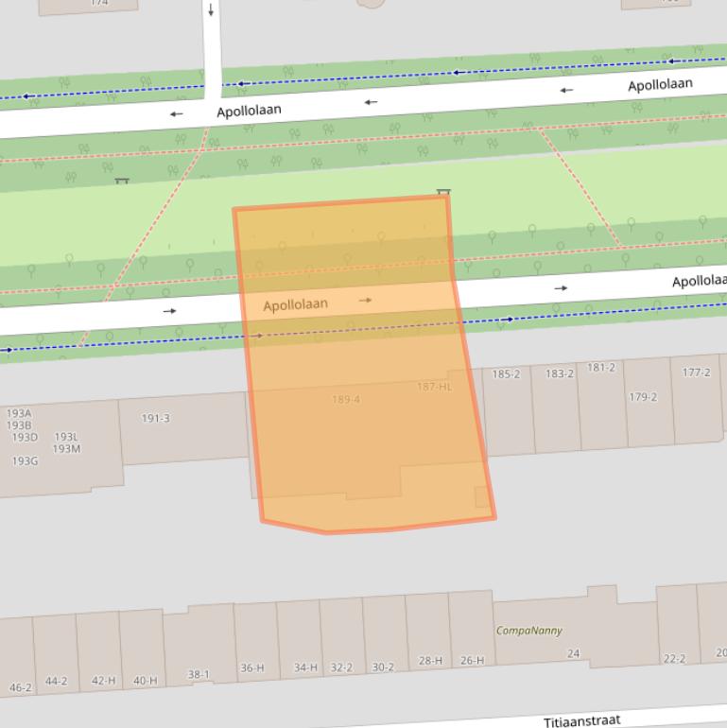Click the downward arrow on the narrow side street
This screenshot has height=728, width=727.
pos(211,11)
